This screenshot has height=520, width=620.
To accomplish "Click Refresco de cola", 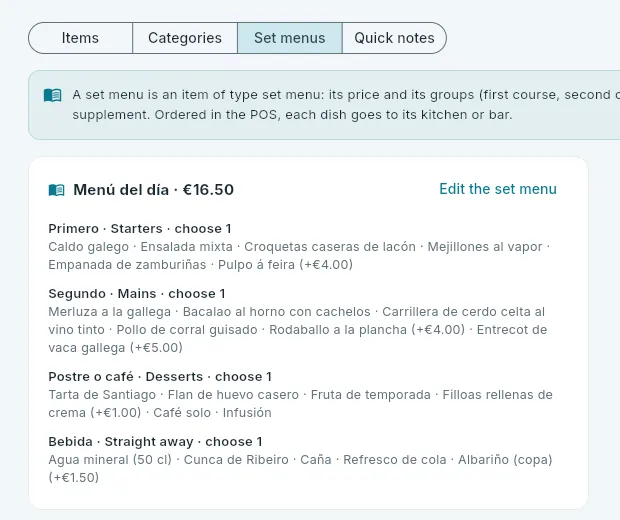I will [x=395, y=459].
